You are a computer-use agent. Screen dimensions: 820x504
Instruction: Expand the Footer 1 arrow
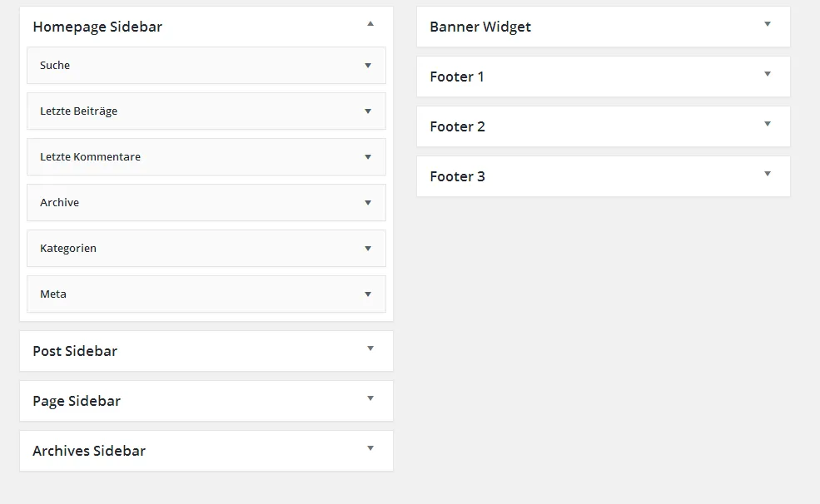coord(768,74)
